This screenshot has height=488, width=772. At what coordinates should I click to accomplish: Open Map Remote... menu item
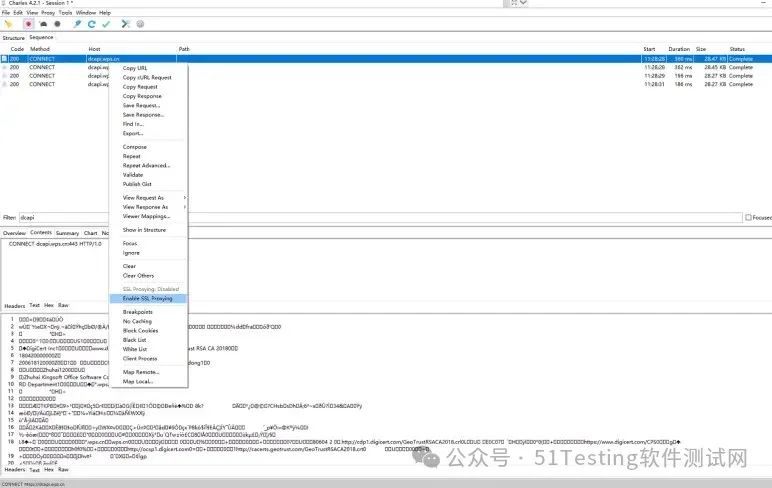[141, 372]
